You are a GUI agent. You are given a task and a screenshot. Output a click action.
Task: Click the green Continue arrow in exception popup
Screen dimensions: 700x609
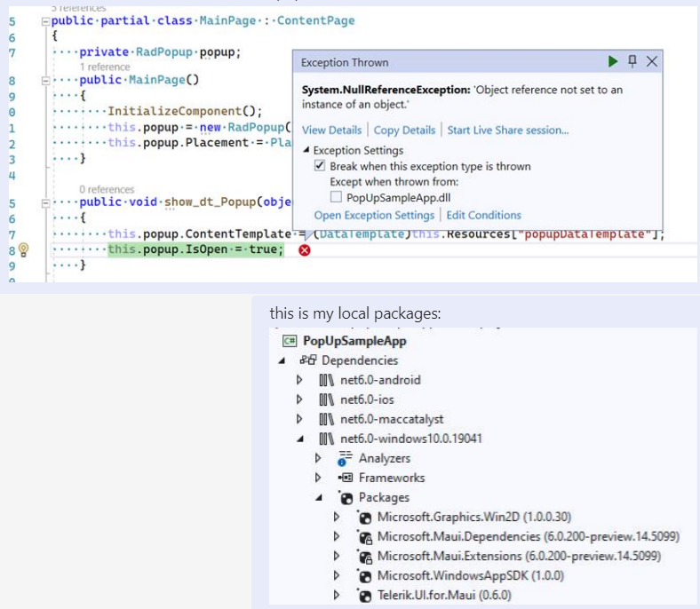(x=613, y=61)
